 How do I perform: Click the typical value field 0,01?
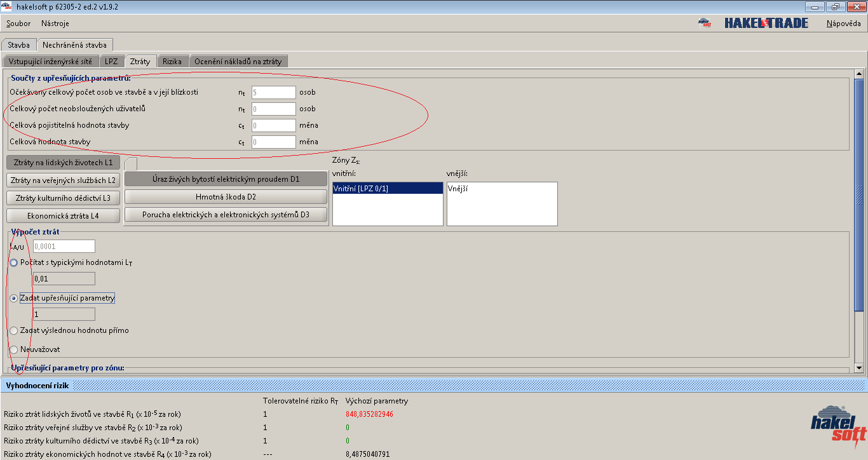tap(64, 278)
